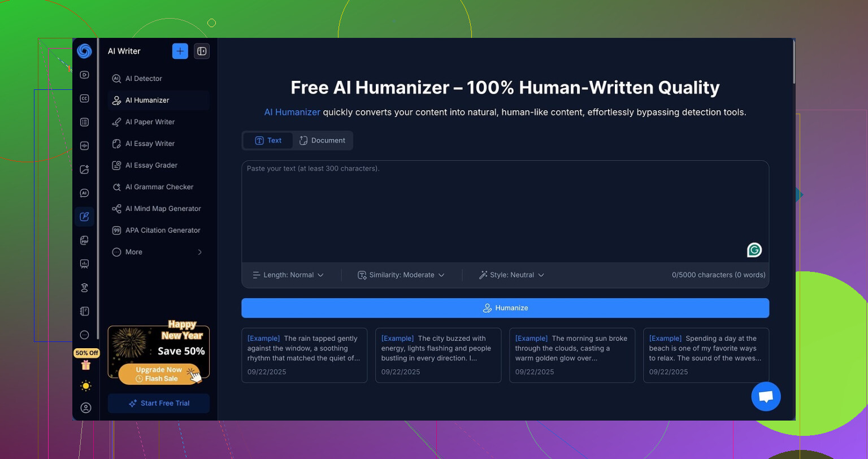Click the Grammarly icon in the text area
The image size is (868, 459).
[754, 249]
